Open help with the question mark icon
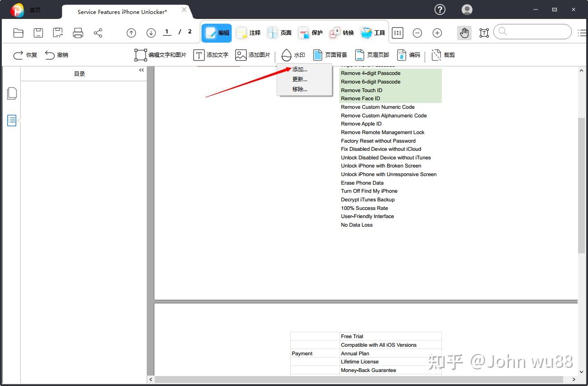588x386 pixels. [440, 9]
